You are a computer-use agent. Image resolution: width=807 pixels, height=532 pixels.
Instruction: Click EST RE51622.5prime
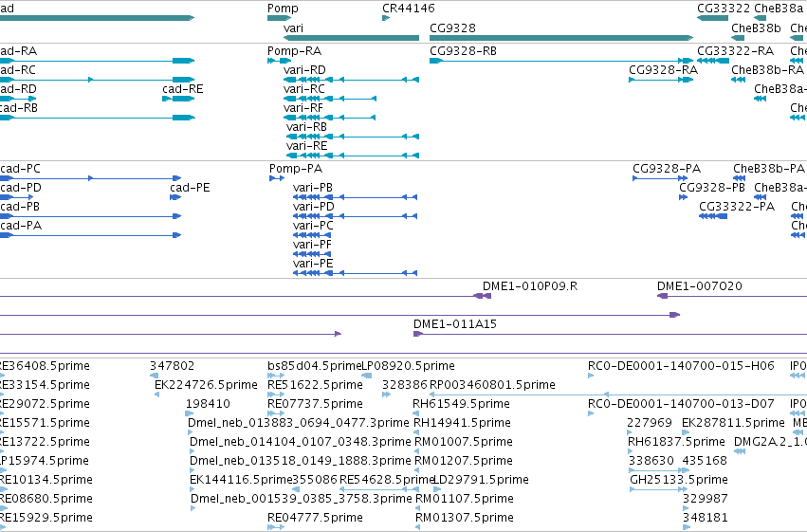(x=315, y=385)
